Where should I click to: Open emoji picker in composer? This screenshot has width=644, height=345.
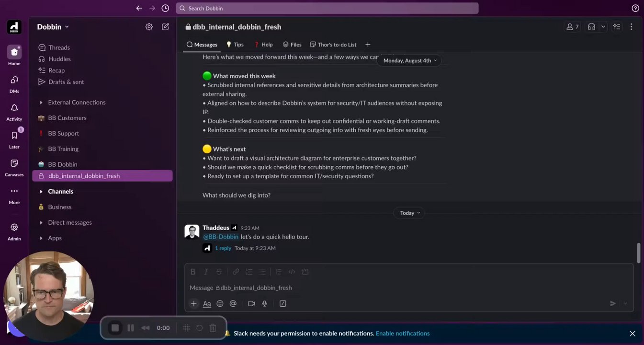(220, 303)
